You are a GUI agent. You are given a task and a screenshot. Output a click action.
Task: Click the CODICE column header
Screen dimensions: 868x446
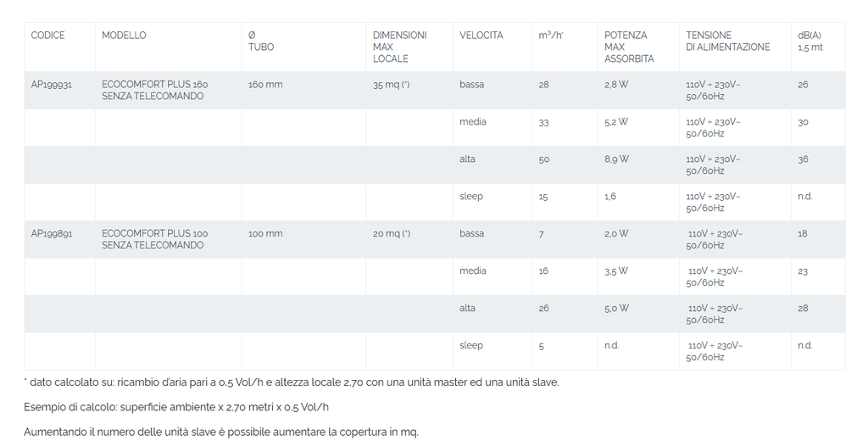(x=47, y=36)
